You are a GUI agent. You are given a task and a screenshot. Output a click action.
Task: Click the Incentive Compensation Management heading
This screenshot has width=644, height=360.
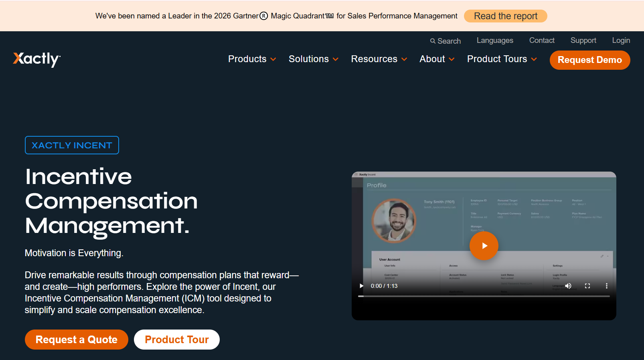coord(111,201)
